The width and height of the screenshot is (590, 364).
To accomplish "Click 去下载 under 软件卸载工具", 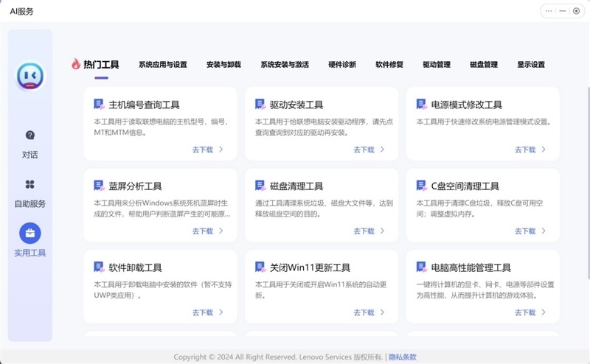I will click(x=202, y=312).
